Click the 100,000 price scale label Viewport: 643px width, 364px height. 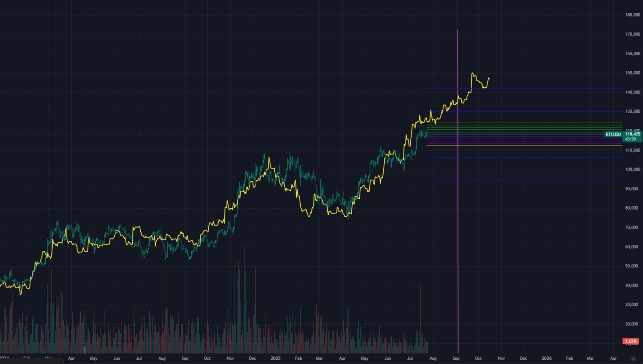633,169
